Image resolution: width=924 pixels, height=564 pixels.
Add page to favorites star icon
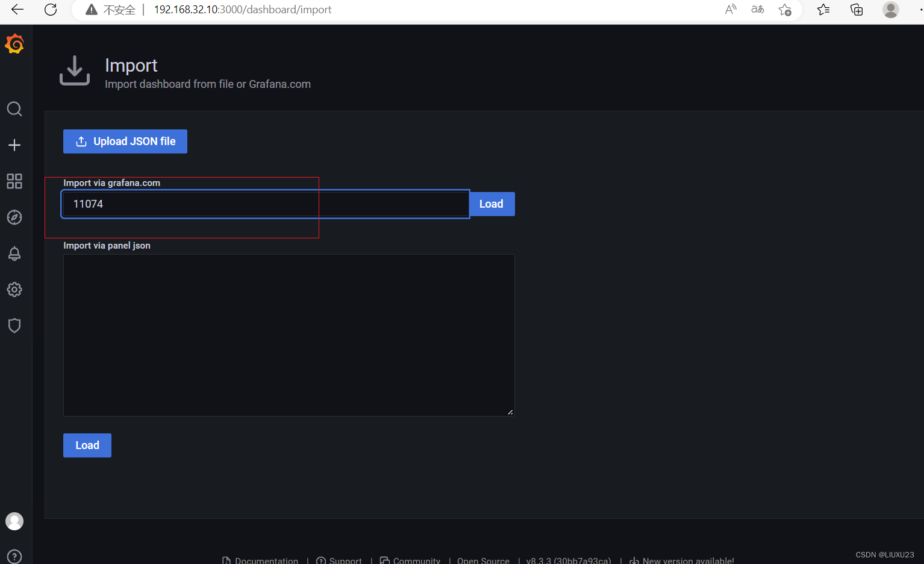pyautogui.click(x=785, y=10)
